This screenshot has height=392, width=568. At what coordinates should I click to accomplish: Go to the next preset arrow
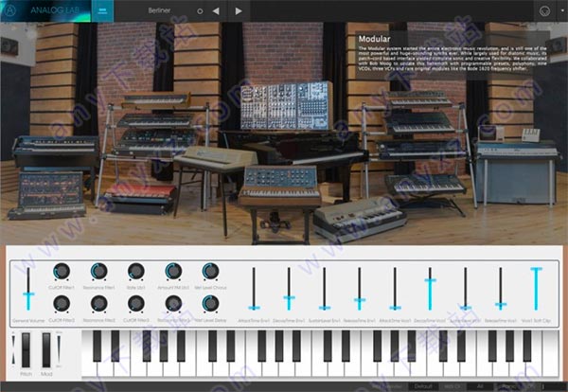pyautogui.click(x=239, y=11)
